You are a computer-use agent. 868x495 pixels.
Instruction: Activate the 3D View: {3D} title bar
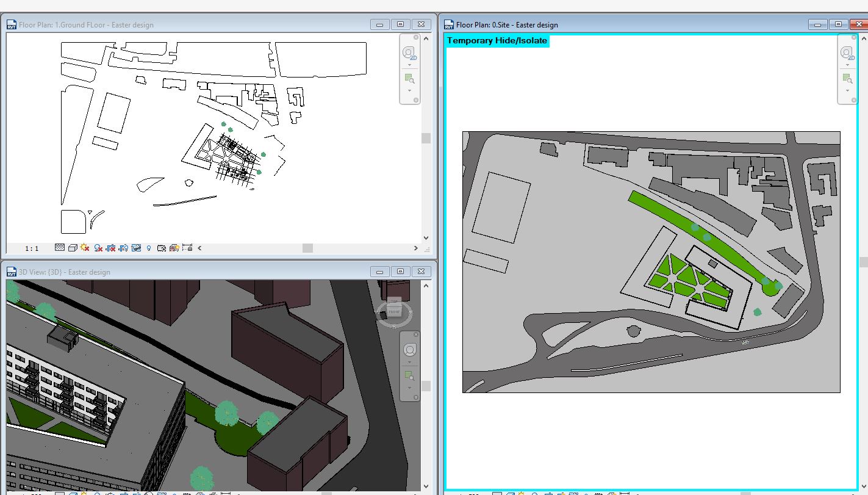(x=65, y=272)
